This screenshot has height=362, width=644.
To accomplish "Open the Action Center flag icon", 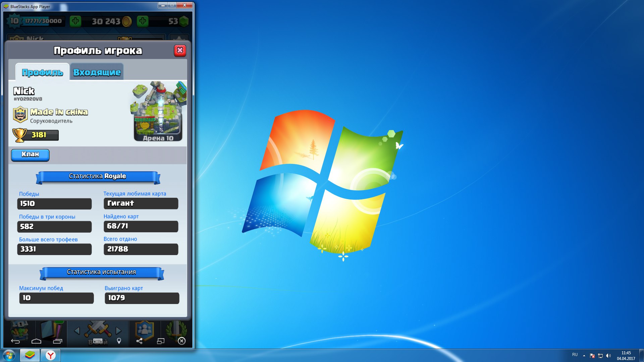I will (x=592, y=356).
